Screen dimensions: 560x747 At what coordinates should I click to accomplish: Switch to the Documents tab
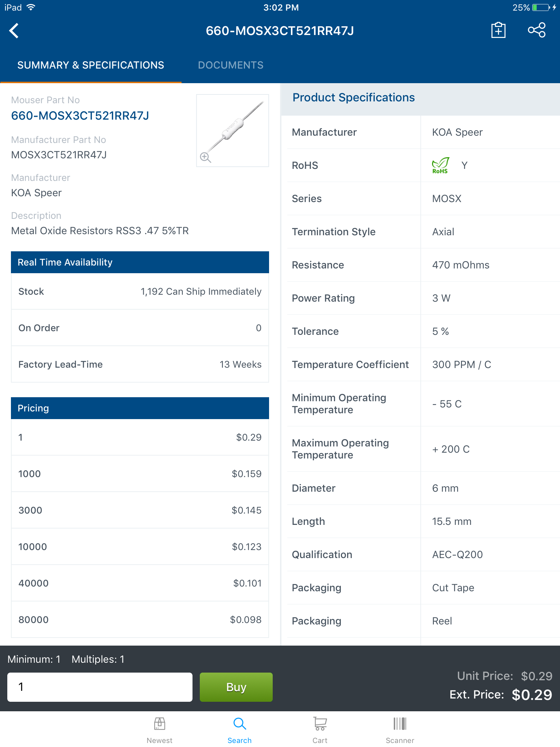coord(230,65)
